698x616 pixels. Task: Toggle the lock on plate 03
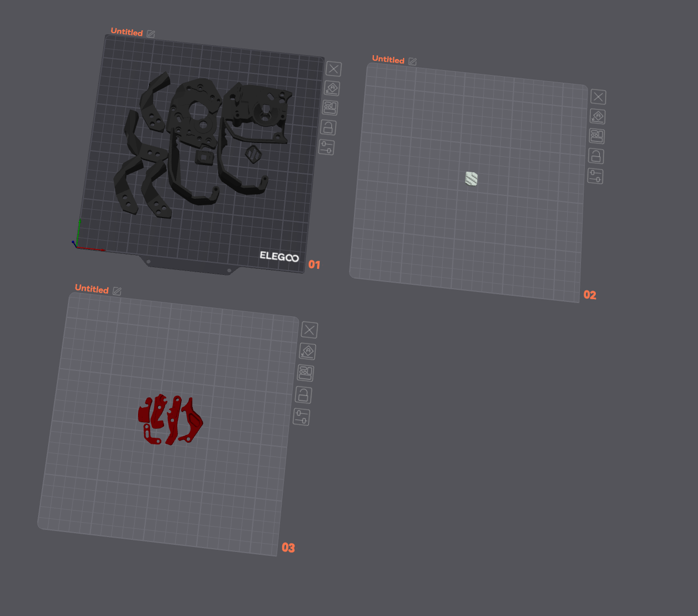[303, 395]
